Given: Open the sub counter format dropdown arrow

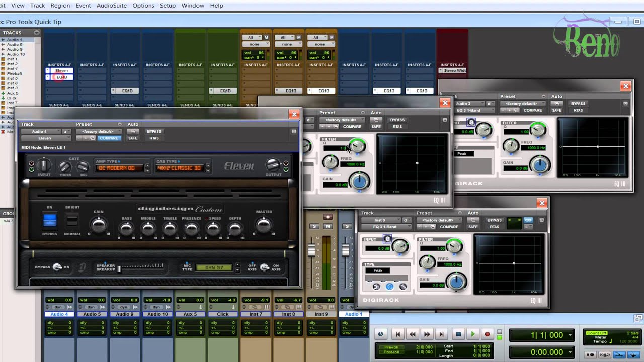Looking at the screenshot, I should coord(570,352).
